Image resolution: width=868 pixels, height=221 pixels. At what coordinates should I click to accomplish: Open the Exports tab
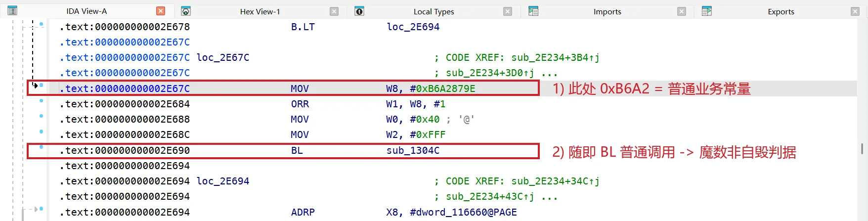pos(781,11)
